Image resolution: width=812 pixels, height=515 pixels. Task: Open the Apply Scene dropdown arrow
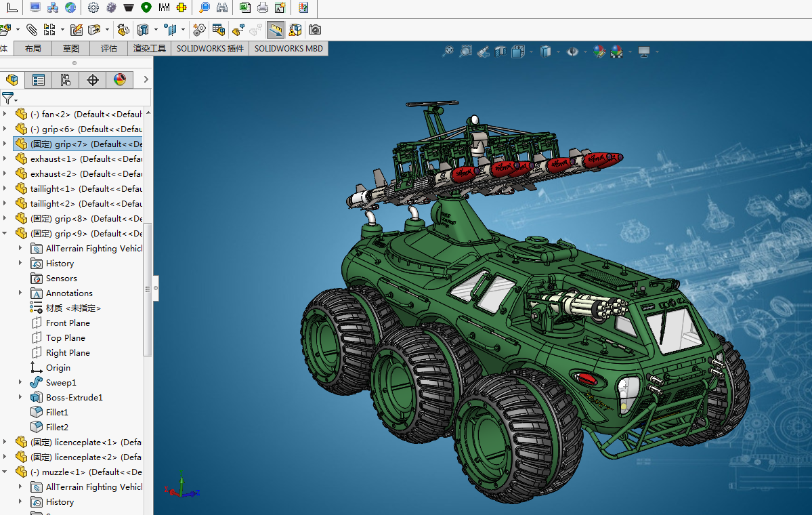point(630,52)
